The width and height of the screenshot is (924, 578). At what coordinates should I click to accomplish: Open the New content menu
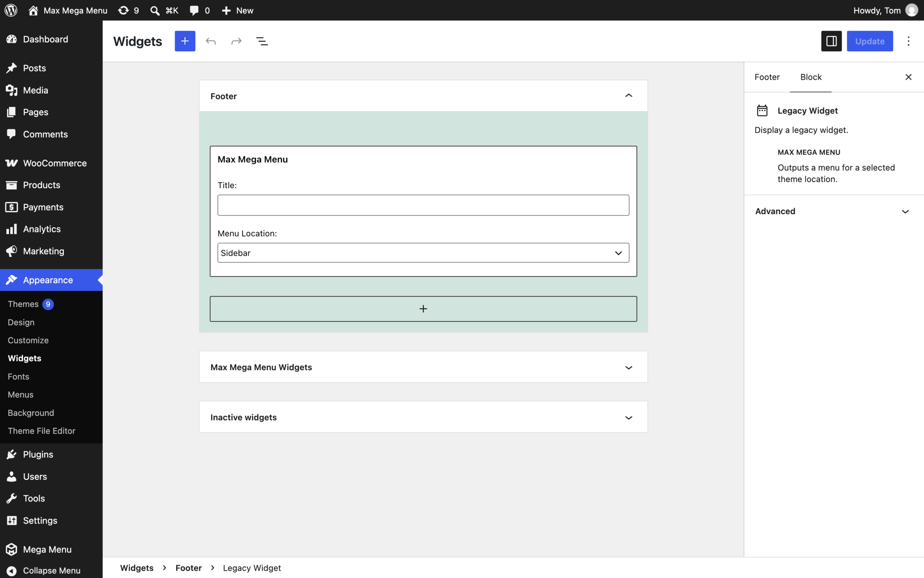(x=237, y=10)
